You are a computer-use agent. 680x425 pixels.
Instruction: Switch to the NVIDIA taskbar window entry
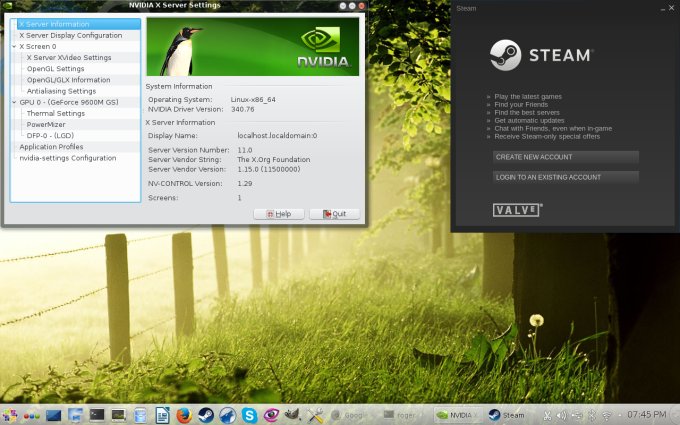pos(457,415)
